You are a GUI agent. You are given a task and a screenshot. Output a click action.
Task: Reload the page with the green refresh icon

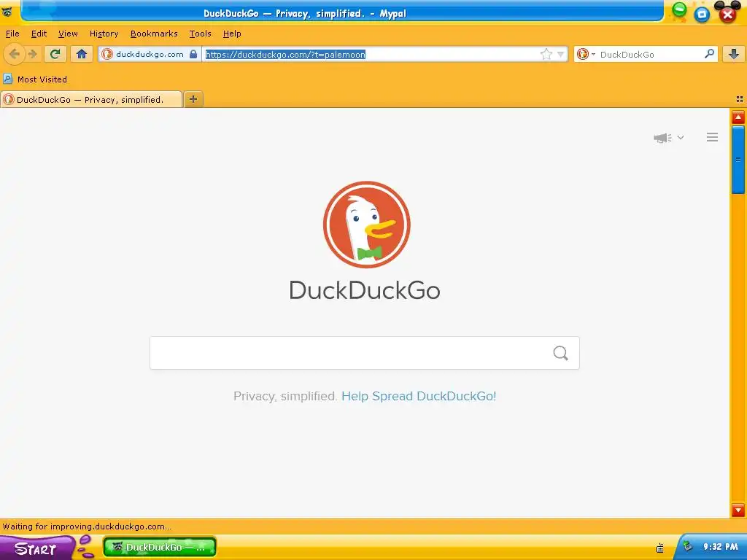click(x=55, y=54)
